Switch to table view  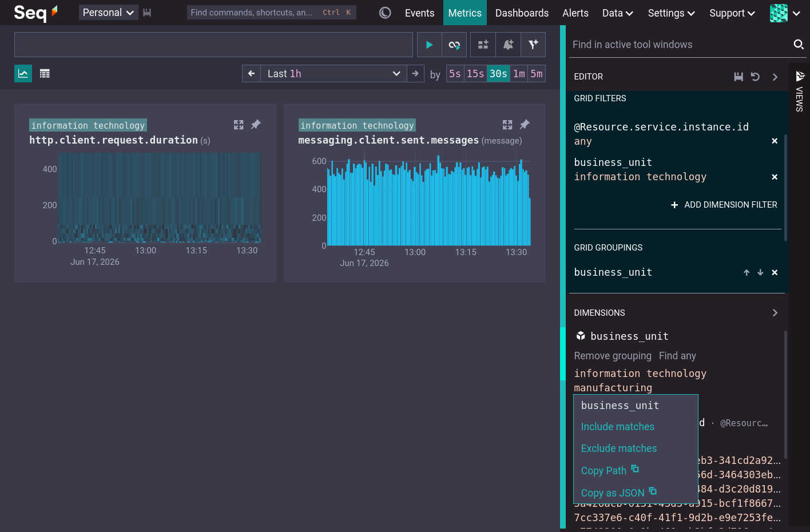click(45, 73)
